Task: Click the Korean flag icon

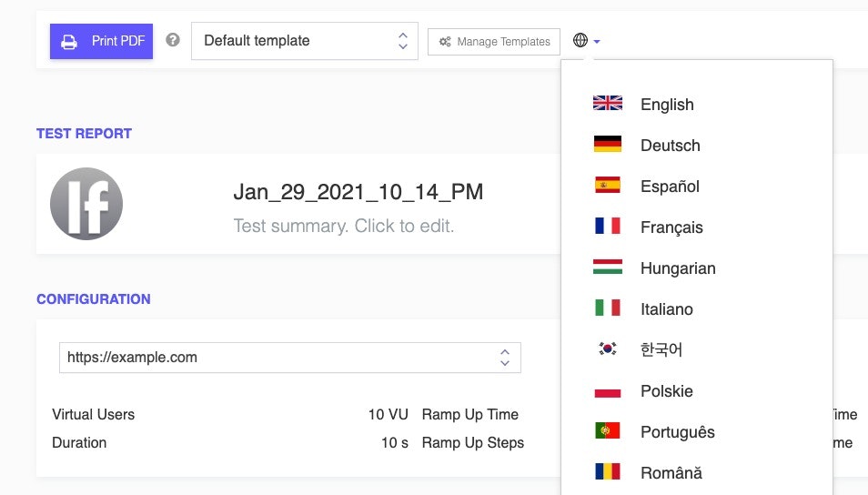Action: [x=607, y=349]
